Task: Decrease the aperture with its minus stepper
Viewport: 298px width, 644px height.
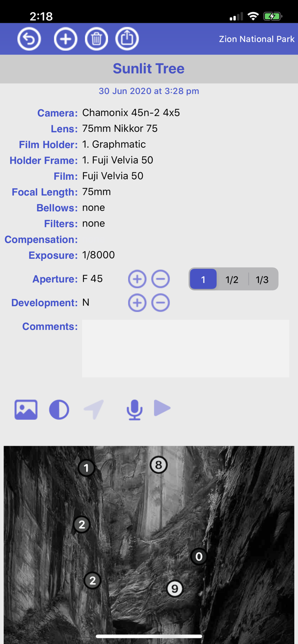Action: pyautogui.click(x=160, y=279)
